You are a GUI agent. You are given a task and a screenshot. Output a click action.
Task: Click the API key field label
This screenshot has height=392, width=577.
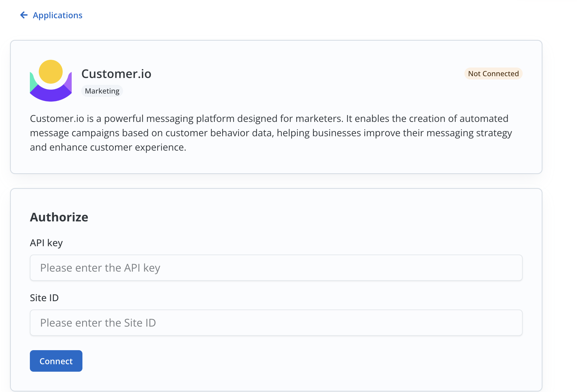tap(46, 243)
